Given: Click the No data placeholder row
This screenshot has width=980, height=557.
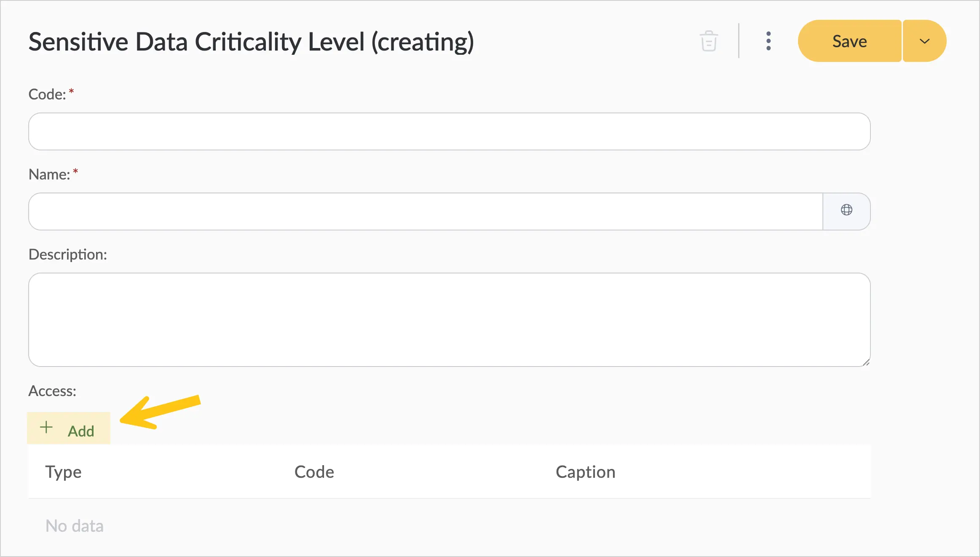Looking at the screenshot, I should click(74, 526).
